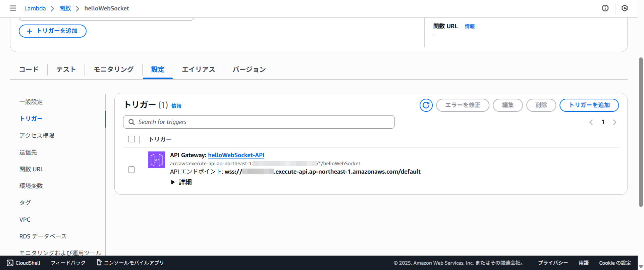Switch to the モニタリング tab
The image size is (644, 270).
pos(113,70)
